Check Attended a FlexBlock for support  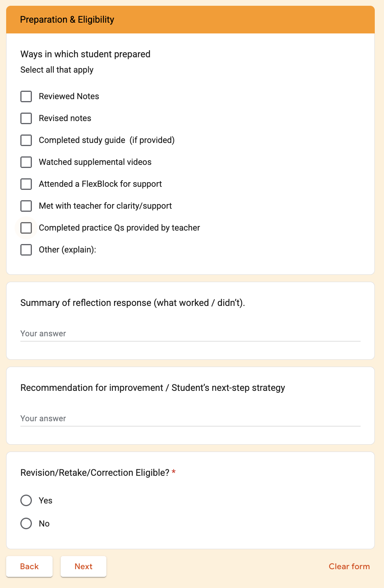click(x=26, y=184)
